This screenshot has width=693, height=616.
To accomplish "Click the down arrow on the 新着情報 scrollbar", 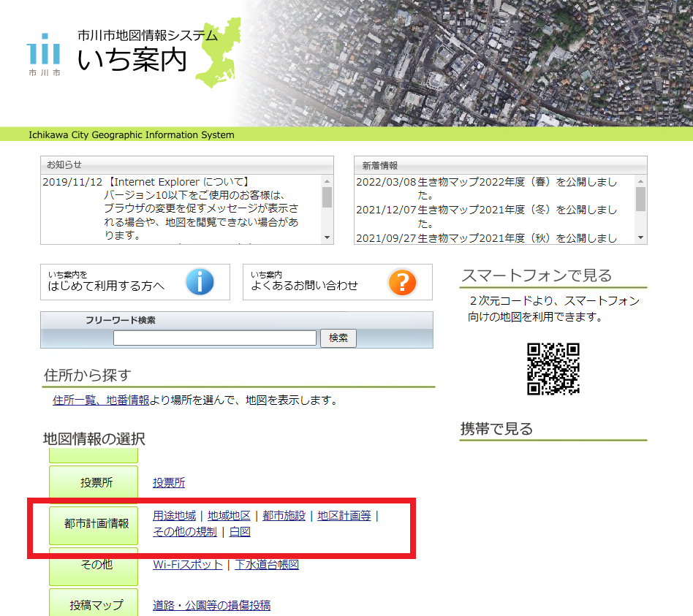I will click(641, 238).
